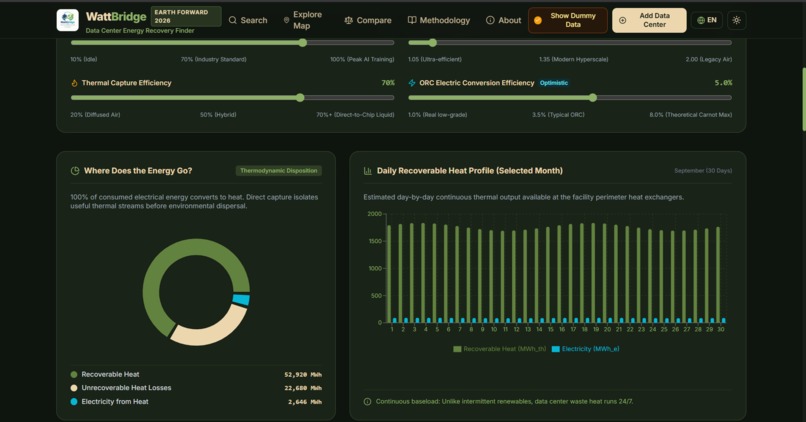Open the About page

[504, 20]
